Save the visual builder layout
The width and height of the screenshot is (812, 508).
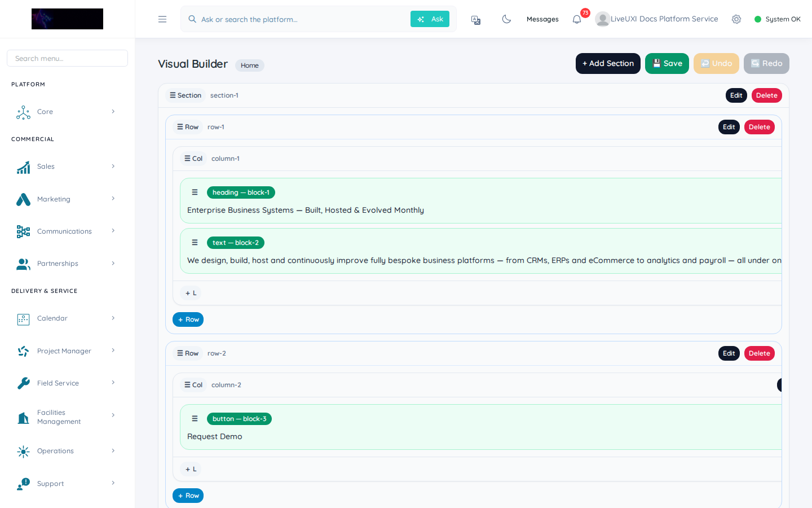coord(667,64)
